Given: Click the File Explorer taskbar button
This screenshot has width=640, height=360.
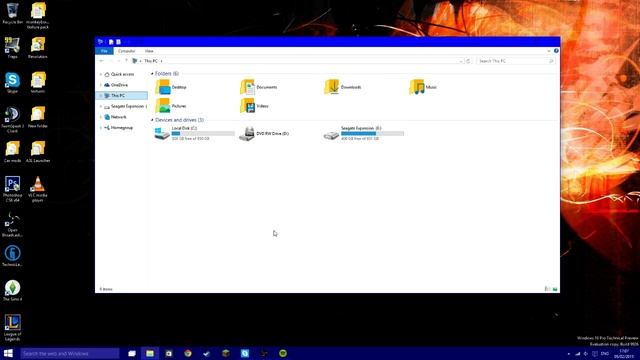Looking at the screenshot, I should click(150, 353).
